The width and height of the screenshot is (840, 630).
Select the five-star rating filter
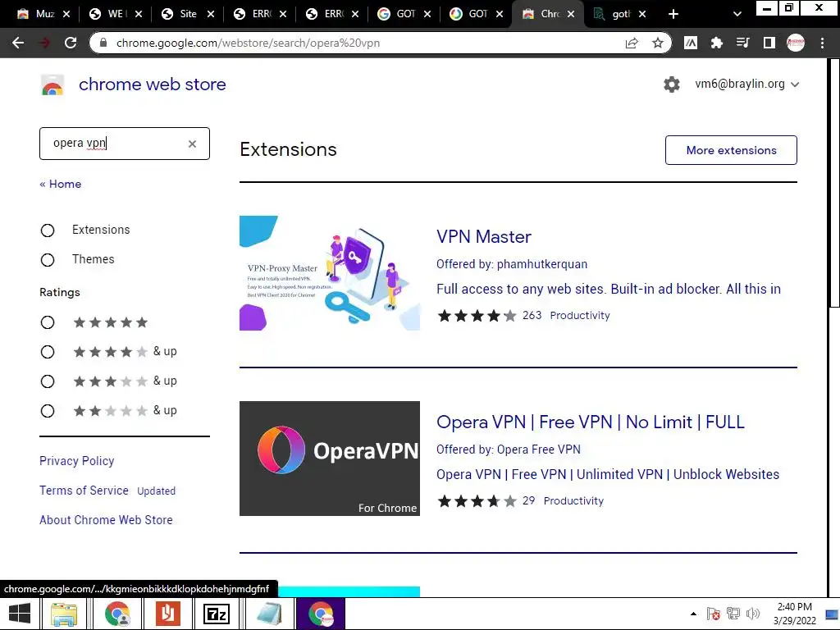48,322
